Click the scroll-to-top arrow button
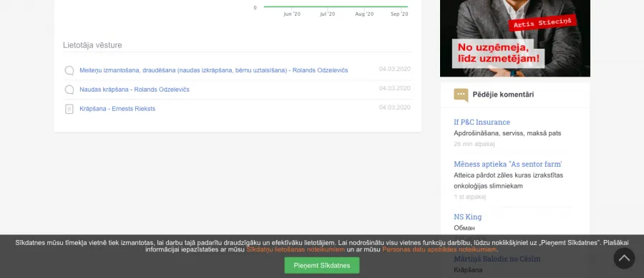644x278 pixels. click(x=624, y=258)
